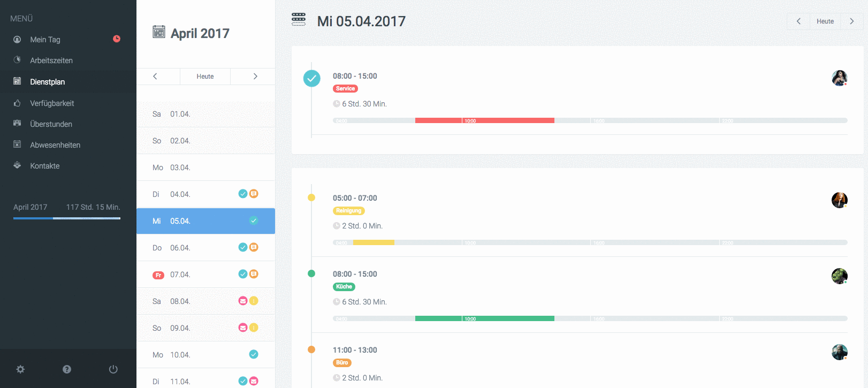
Task: Click the blue check icon on 07.04. row
Action: [x=243, y=274]
